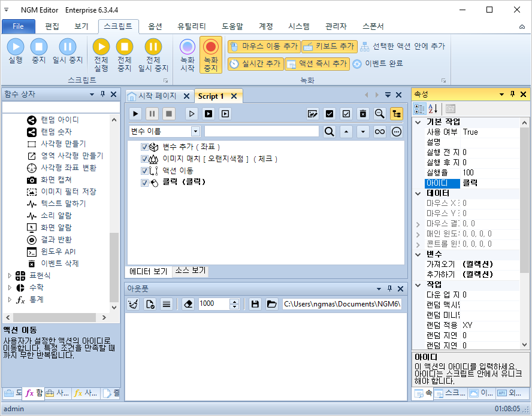Screen dimensions: 532x416
Task: Click the image edit icon in editor toolbar
Action: click(x=313, y=114)
